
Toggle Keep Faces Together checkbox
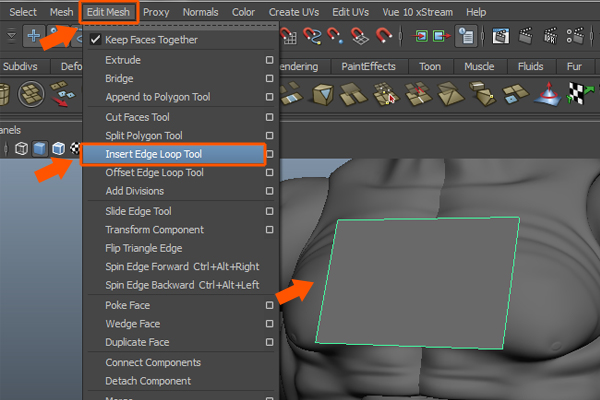point(95,39)
